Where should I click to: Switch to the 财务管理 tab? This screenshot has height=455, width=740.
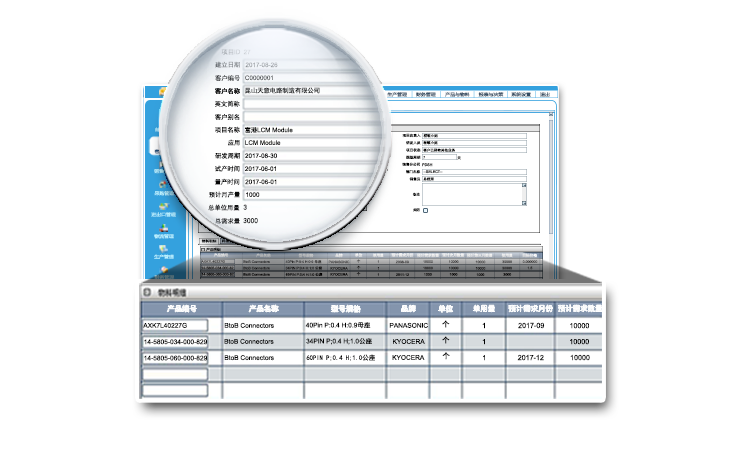(x=425, y=94)
